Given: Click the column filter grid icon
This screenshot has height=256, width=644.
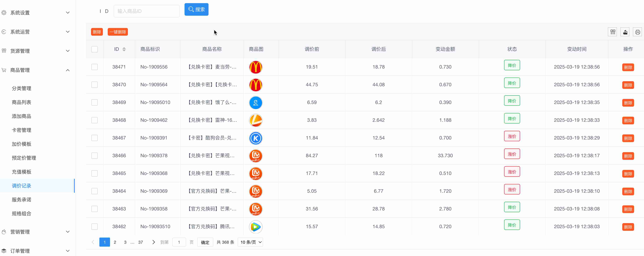Looking at the screenshot, I should click(612, 32).
